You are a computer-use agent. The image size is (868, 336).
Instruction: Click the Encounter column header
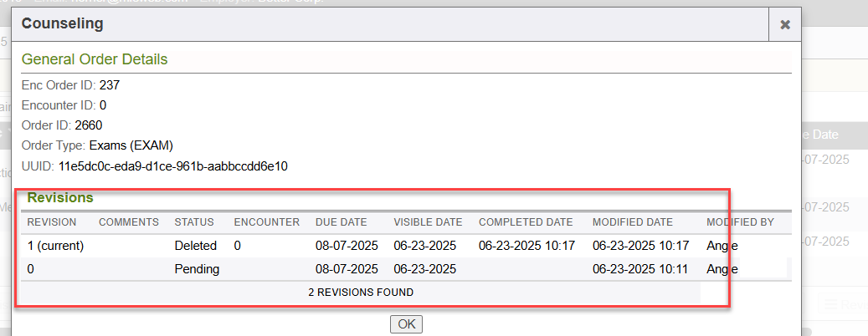[x=266, y=222]
